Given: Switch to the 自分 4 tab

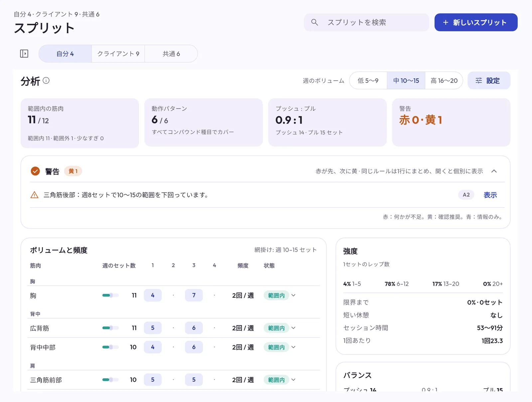Looking at the screenshot, I should point(65,53).
